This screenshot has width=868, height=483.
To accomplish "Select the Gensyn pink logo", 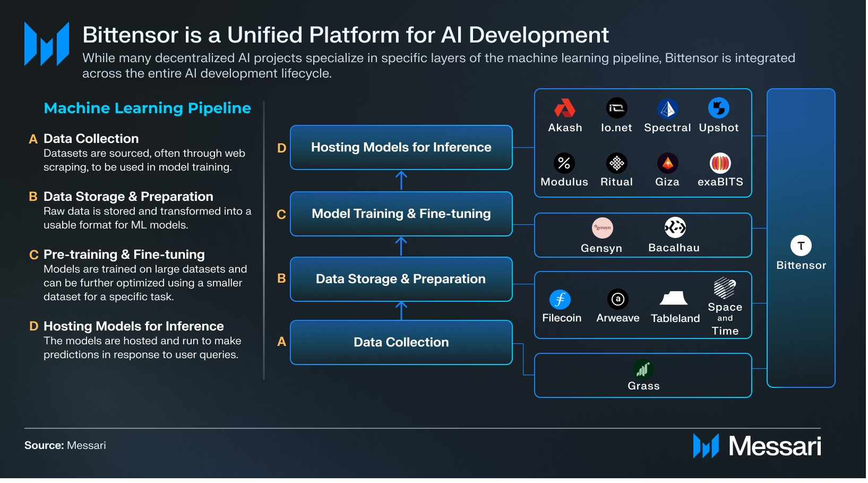I will click(x=603, y=228).
